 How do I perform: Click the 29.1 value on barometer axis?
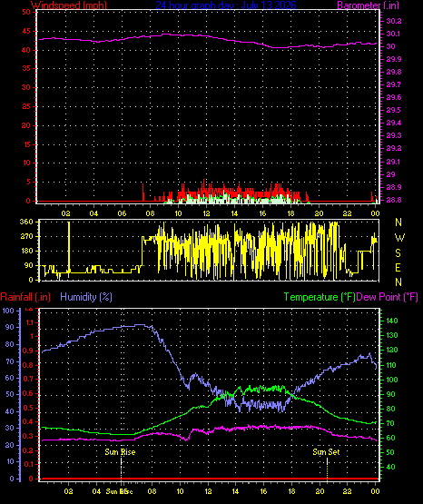[393, 162]
